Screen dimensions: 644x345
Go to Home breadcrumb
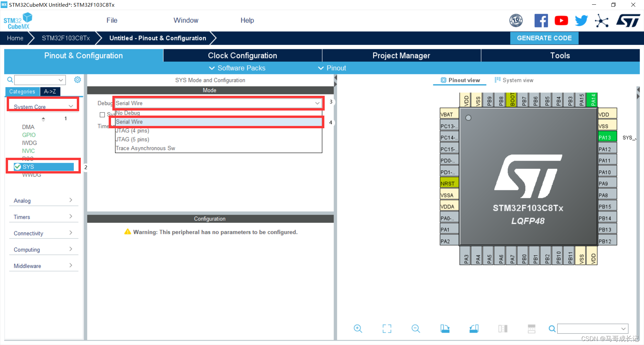[x=15, y=38]
